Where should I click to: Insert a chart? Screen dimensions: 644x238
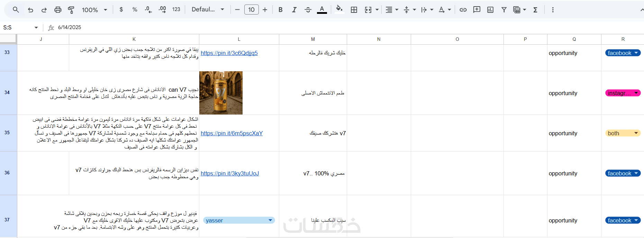coord(490,10)
